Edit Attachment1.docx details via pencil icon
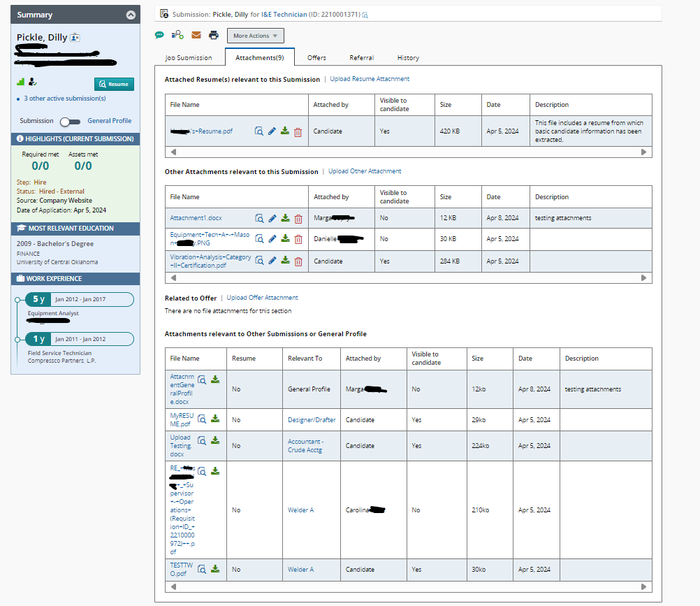Viewport: 700px width, 606px height. pyautogui.click(x=272, y=218)
